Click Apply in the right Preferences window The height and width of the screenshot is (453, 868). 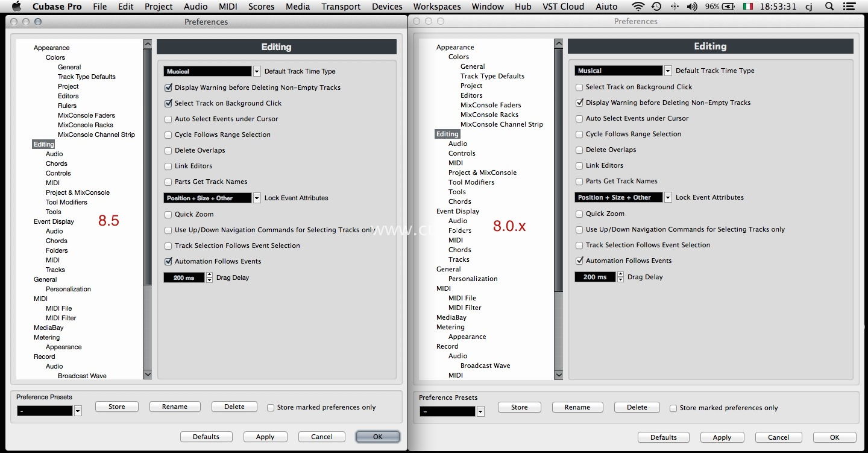click(x=722, y=437)
